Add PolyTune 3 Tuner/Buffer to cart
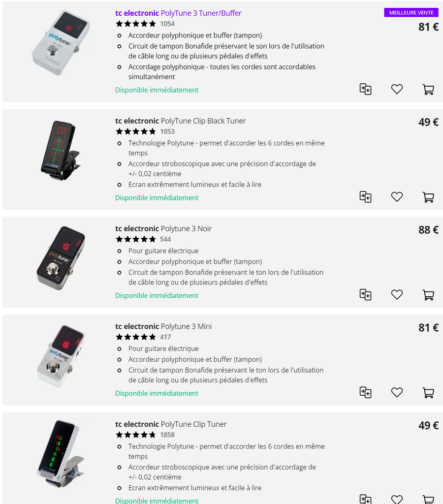443x504 pixels. pos(428,89)
